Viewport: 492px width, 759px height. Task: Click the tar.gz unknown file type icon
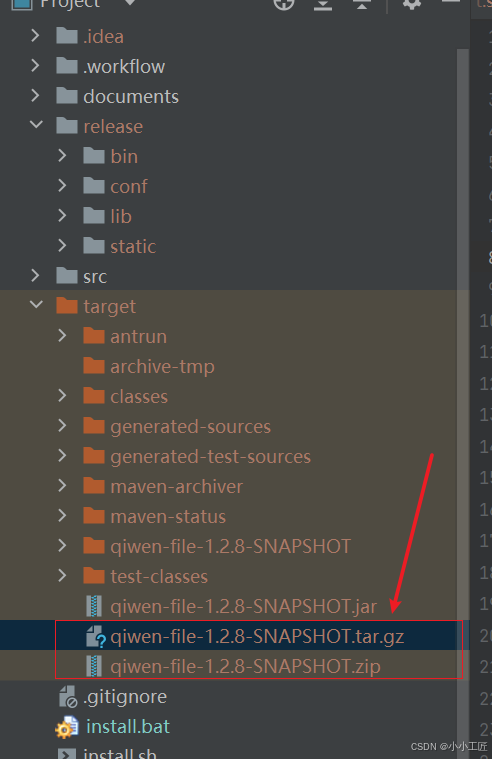coord(96,637)
